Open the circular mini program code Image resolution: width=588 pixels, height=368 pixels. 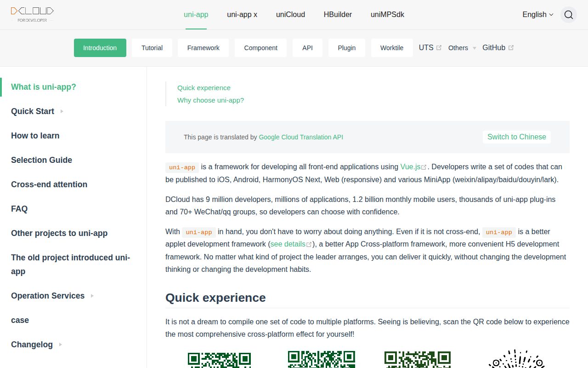click(x=516, y=359)
